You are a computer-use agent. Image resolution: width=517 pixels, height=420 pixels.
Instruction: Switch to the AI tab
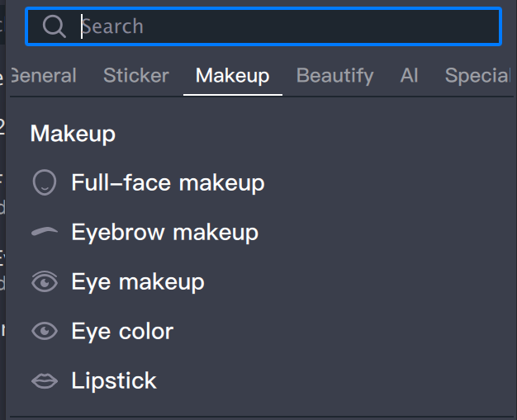click(x=409, y=76)
